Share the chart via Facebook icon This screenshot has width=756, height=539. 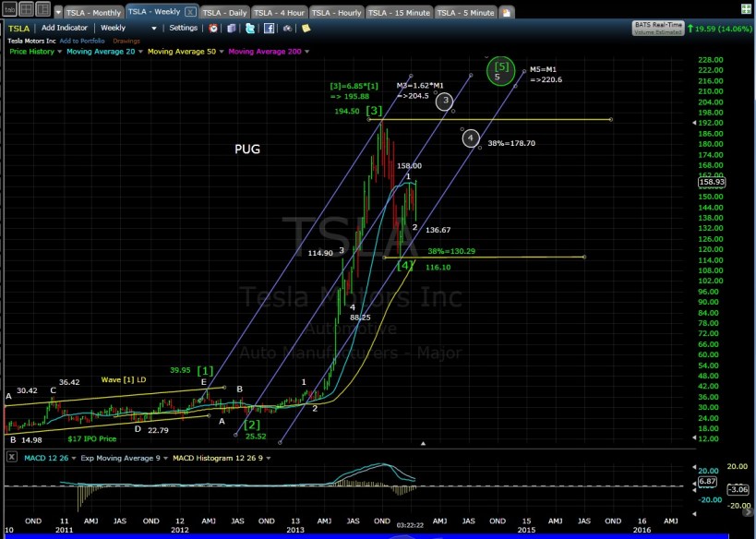coord(269,29)
